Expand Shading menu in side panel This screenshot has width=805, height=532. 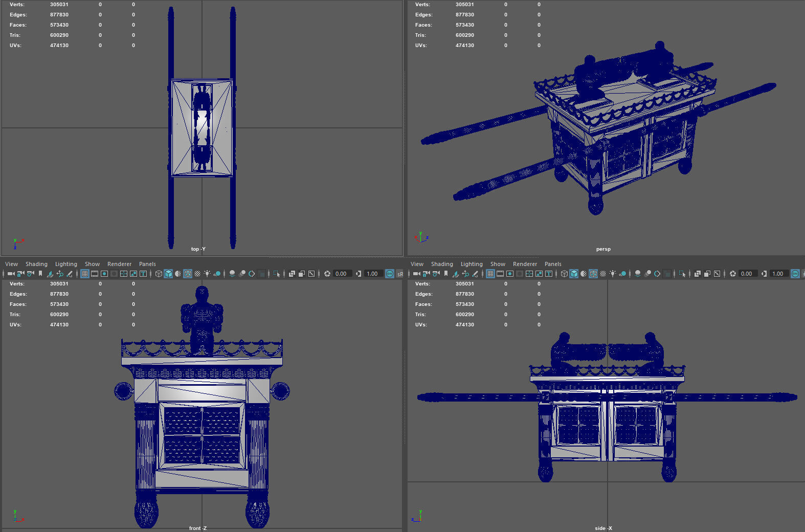(442, 264)
